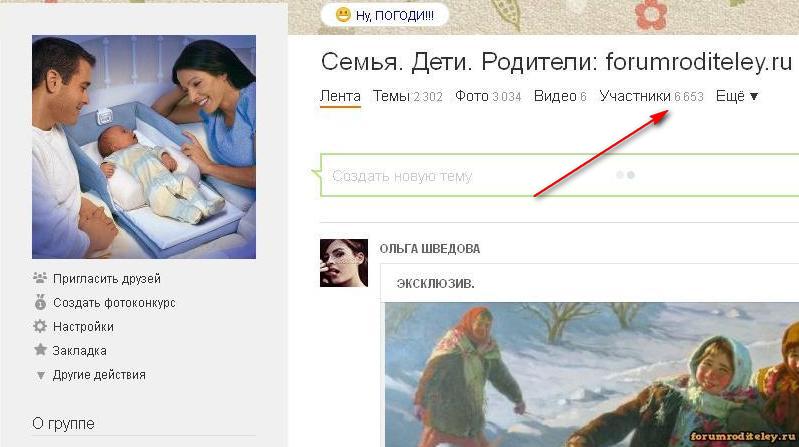Open the Фото tab
Screen dimensions: 799x447
click(488, 96)
